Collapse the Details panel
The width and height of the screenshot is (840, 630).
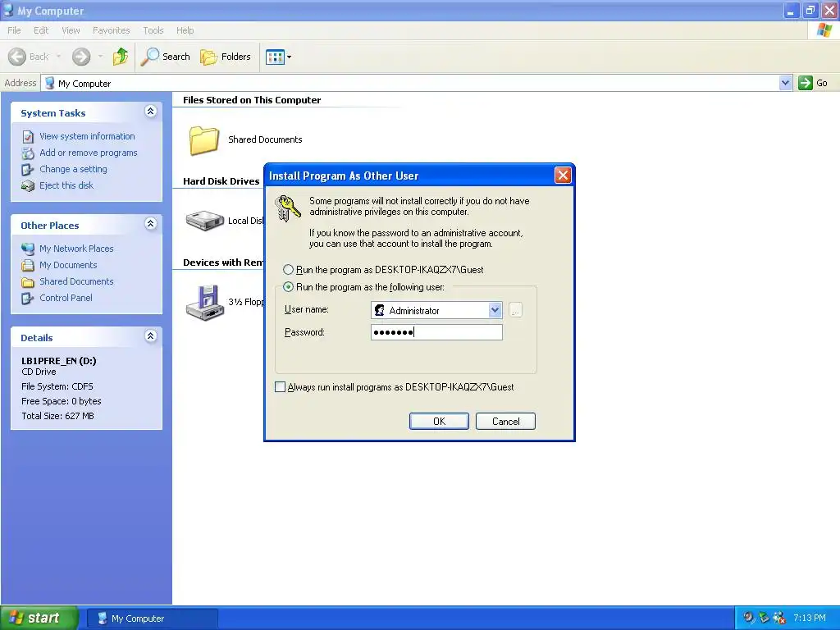[x=151, y=336]
